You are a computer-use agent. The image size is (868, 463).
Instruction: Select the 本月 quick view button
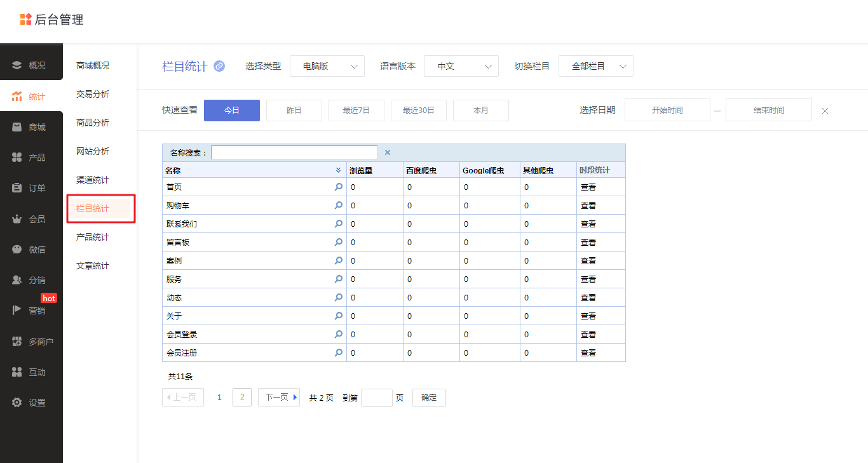click(x=481, y=111)
